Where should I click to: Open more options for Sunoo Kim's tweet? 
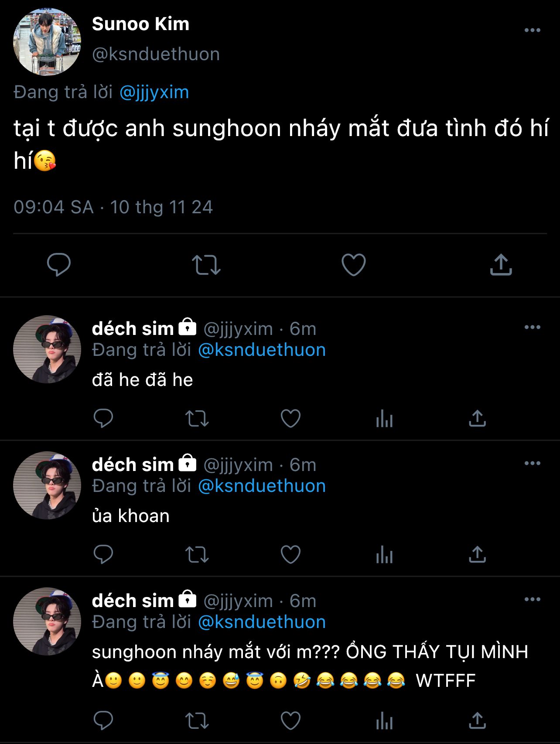click(x=532, y=31)
